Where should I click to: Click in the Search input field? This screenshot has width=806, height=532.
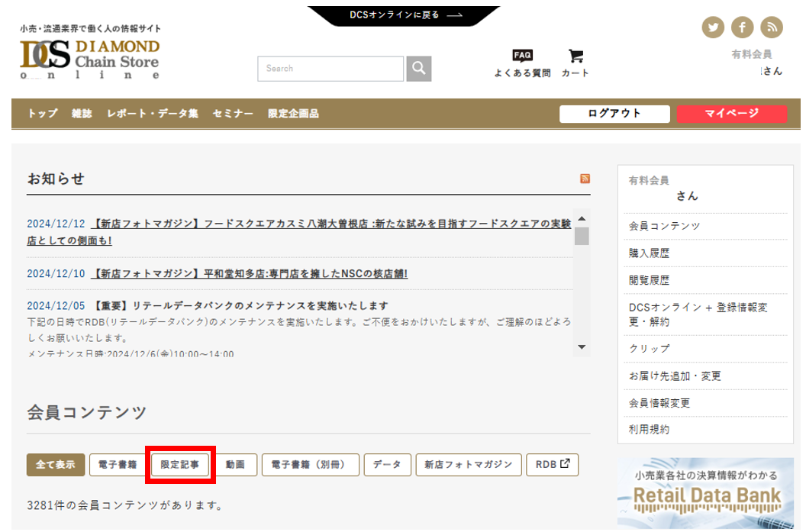pos(330,69)
